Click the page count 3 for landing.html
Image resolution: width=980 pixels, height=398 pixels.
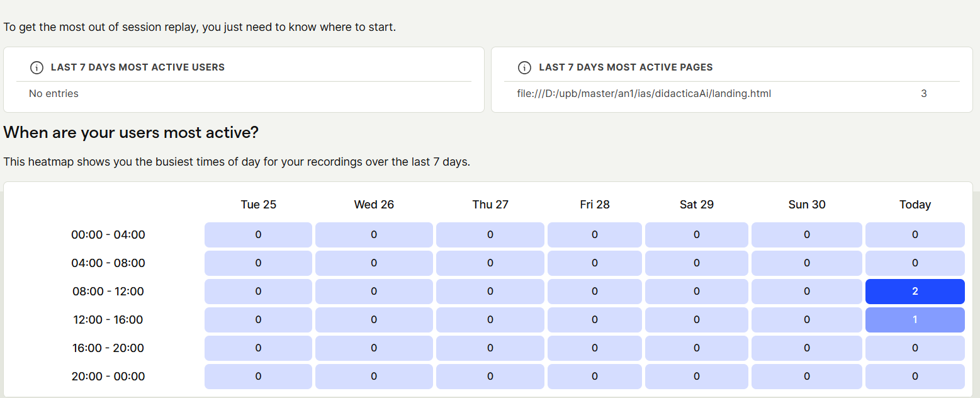pos(923,94)
